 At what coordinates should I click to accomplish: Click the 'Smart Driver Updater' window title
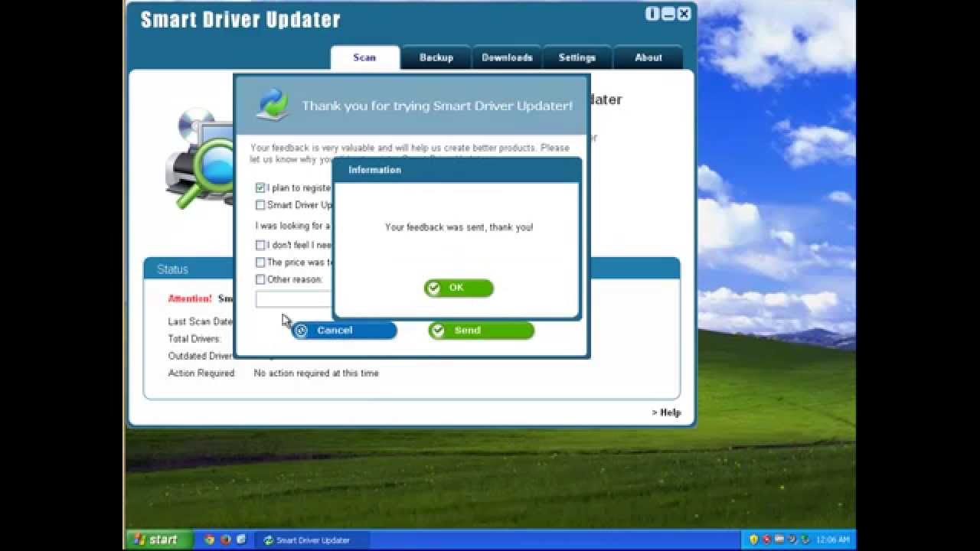pos(240,20)
